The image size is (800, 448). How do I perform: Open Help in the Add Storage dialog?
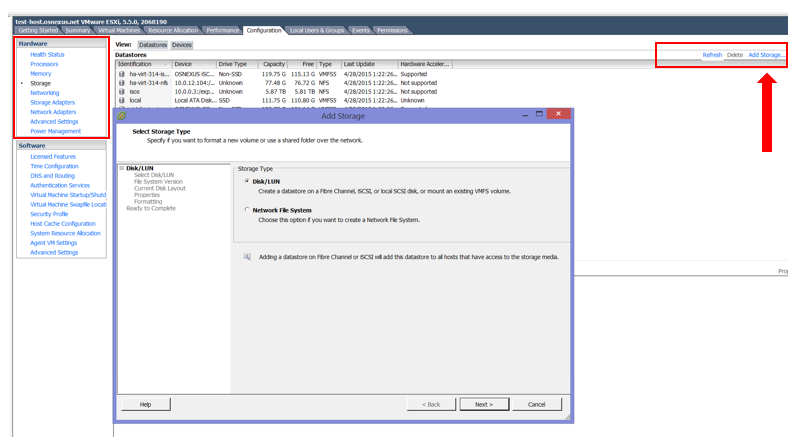[x=145, y=404]
